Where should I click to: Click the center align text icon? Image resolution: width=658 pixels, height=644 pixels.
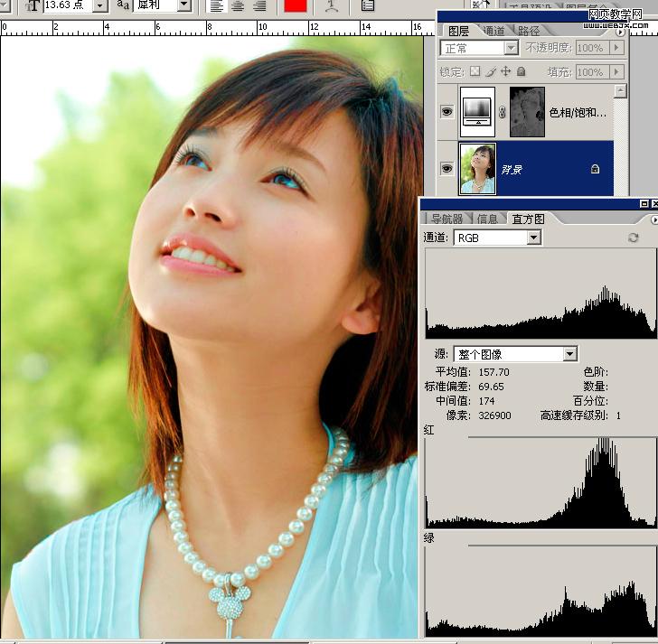[238, 6]
